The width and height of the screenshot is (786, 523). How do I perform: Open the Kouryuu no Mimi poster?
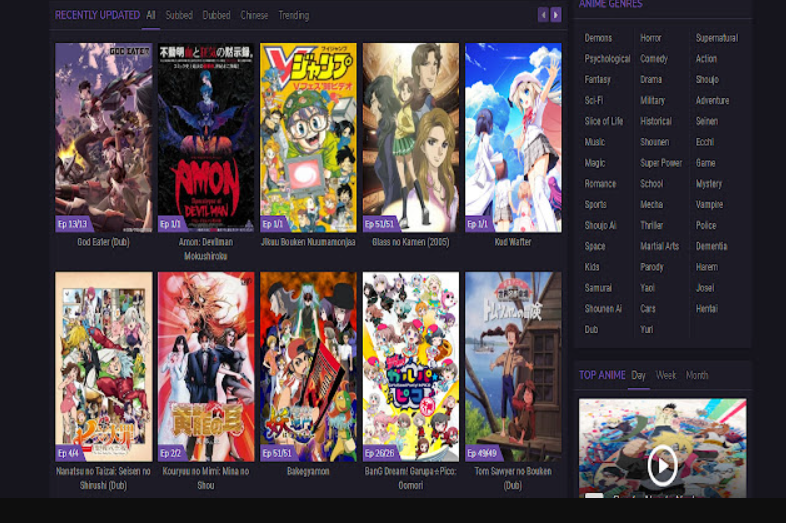pos(206,367)
